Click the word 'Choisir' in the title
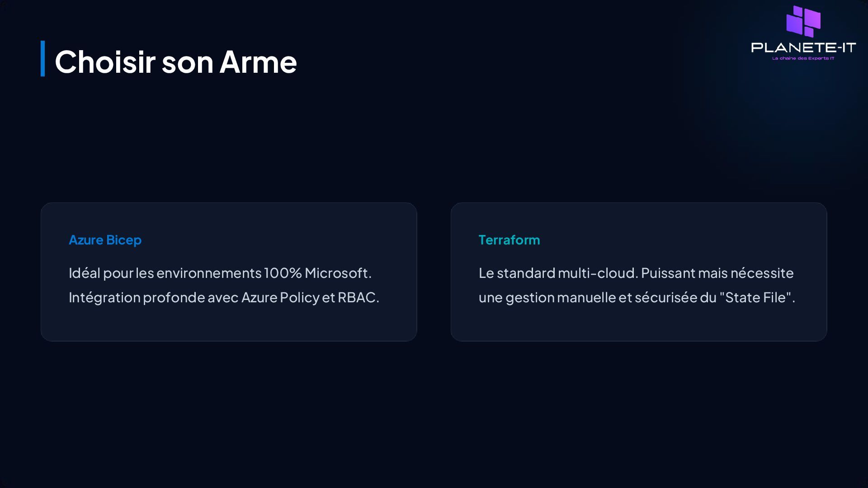The image size is (868, 488). tap(105, 61)
